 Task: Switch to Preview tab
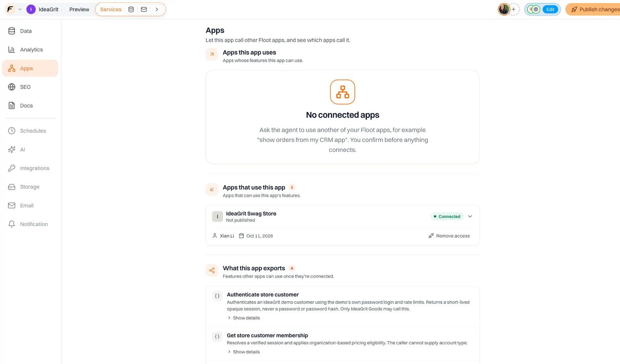[x=79, y=9]
